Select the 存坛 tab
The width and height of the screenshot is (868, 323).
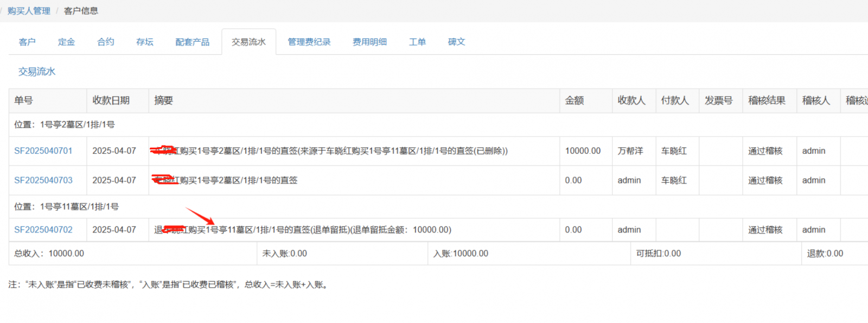coord(145,42)
